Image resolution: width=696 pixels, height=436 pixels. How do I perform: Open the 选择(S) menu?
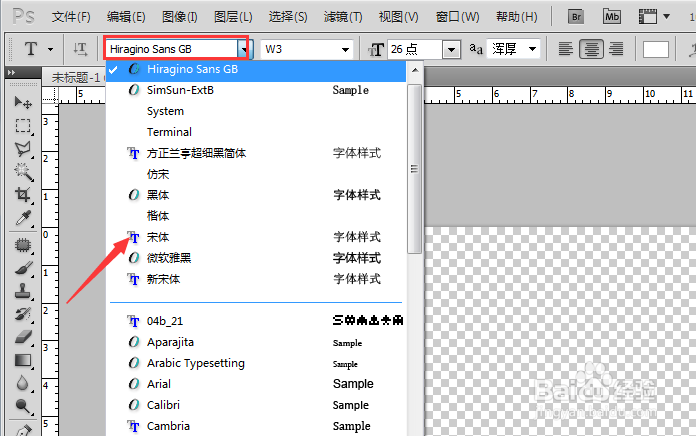click(288, 17)
